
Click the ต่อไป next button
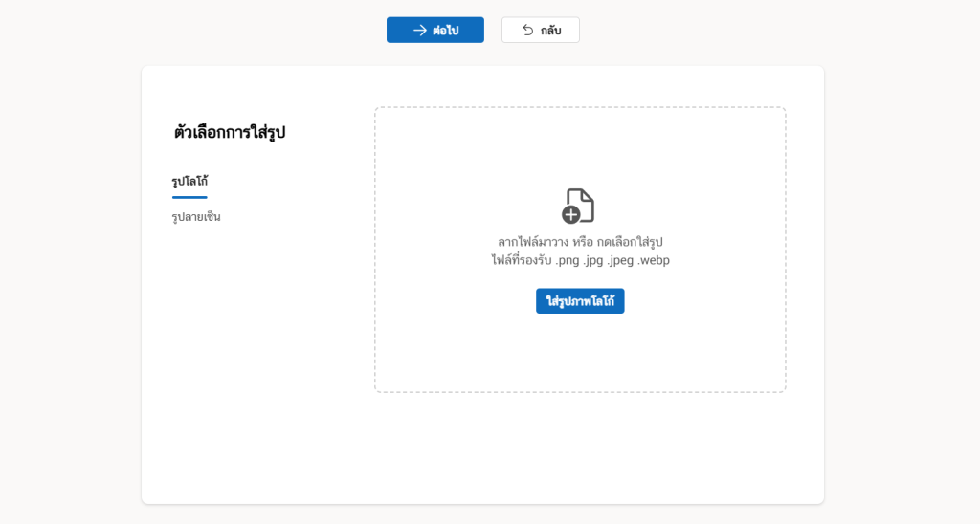coord(435,30)
